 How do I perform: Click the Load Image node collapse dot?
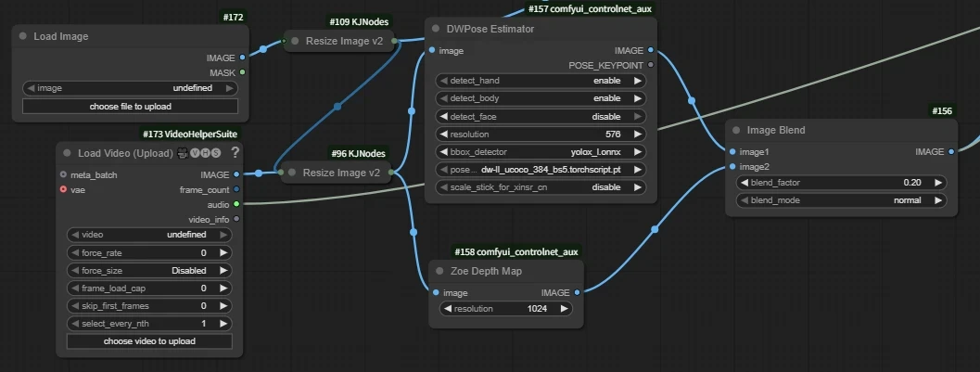click(22, 37)
